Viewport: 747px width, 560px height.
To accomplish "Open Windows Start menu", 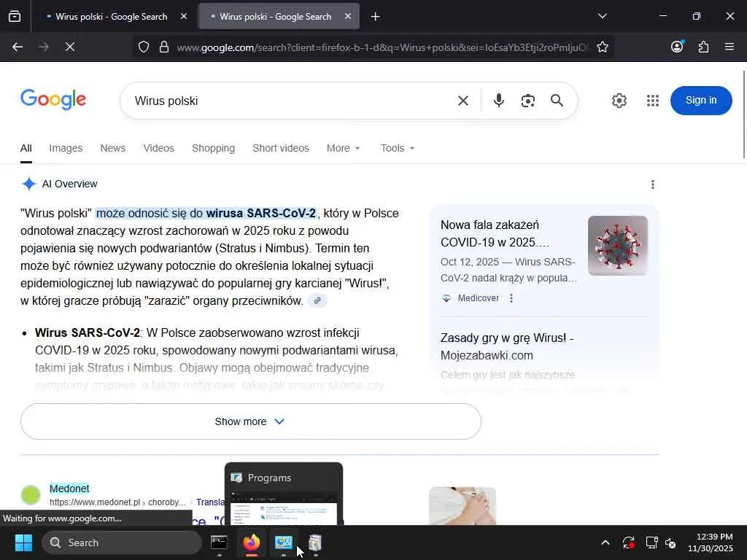I will click(23, 542).
